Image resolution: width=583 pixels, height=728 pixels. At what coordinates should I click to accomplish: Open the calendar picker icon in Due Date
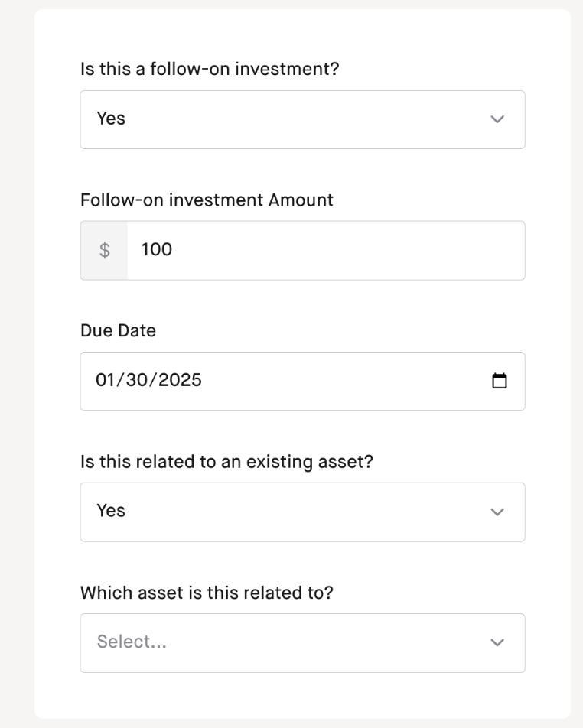(x=500, y=381)
